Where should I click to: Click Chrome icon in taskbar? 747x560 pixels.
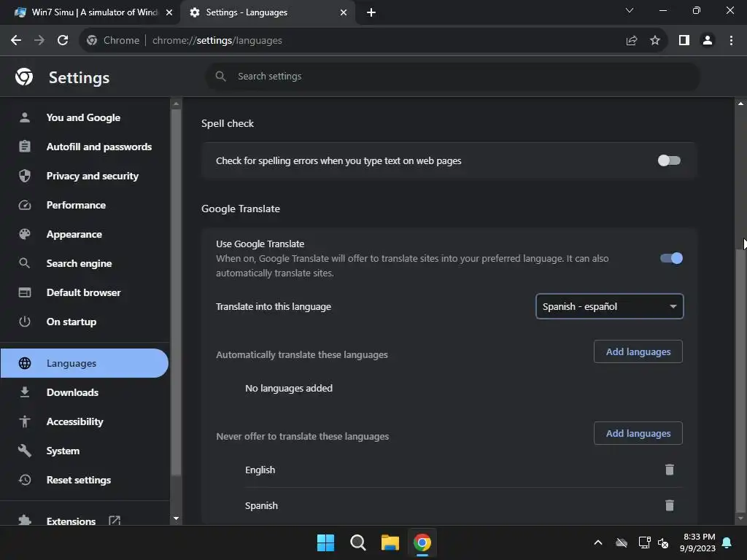(422, 542)
